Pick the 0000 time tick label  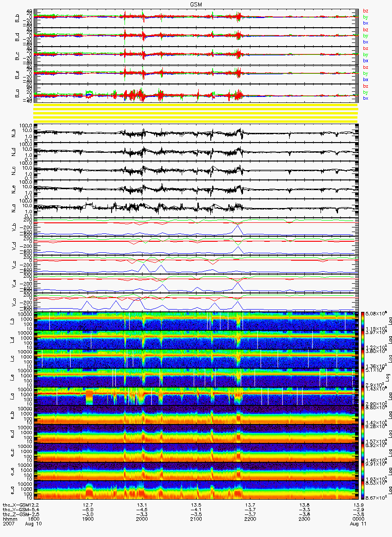click(x=358, y=519)
